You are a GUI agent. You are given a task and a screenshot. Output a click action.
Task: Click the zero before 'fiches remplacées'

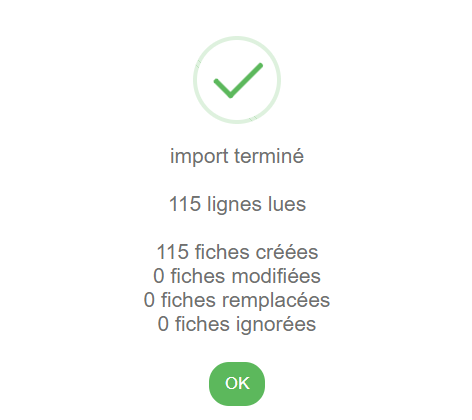point(149,300)
